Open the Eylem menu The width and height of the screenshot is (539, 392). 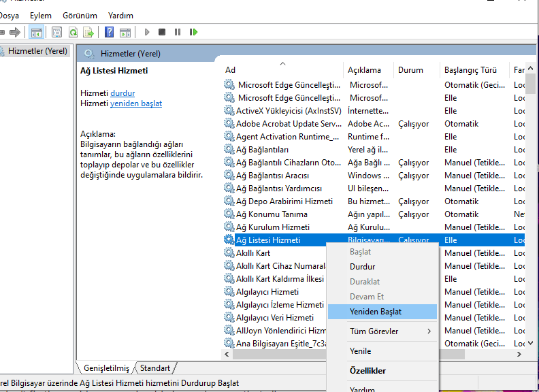click(x=41, y=15)
